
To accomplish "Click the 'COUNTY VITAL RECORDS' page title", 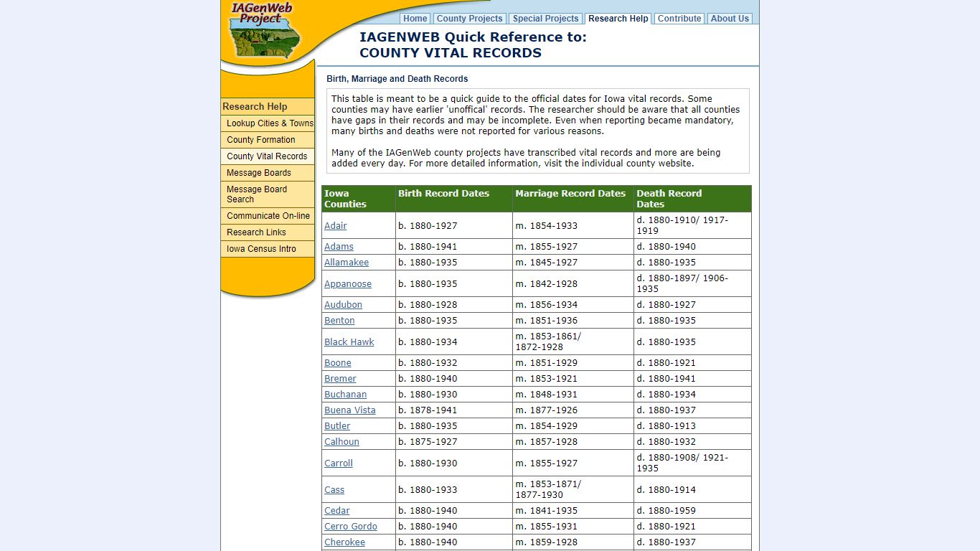I will coord(451,53).
